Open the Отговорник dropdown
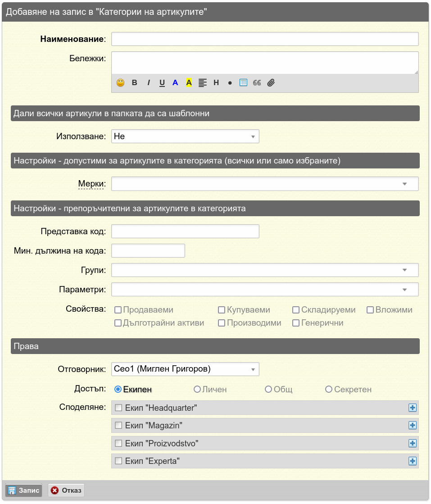This screenshot has width=431, height=504. point(185,369)
